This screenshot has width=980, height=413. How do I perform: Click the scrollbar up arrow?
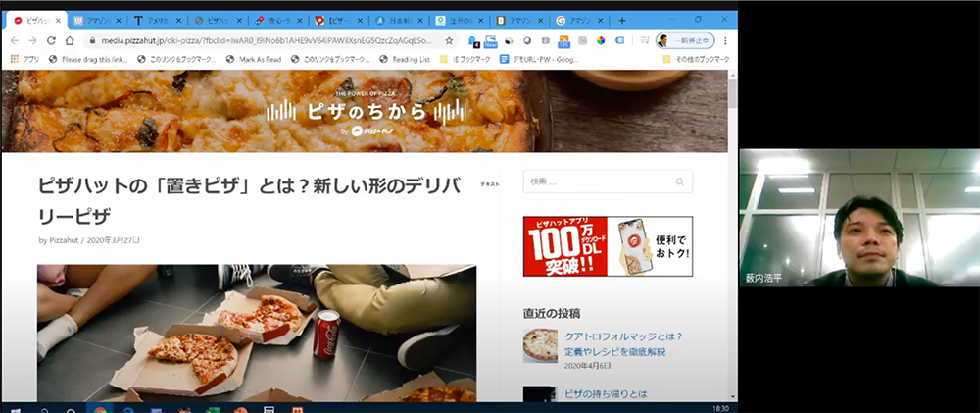click(x=732, y=74)
